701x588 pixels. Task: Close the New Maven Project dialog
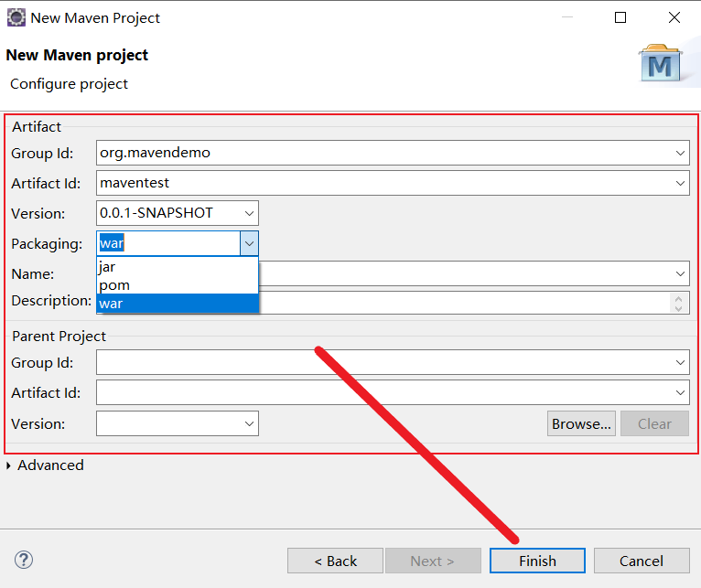pyautogui.click(x=674, y=17)
